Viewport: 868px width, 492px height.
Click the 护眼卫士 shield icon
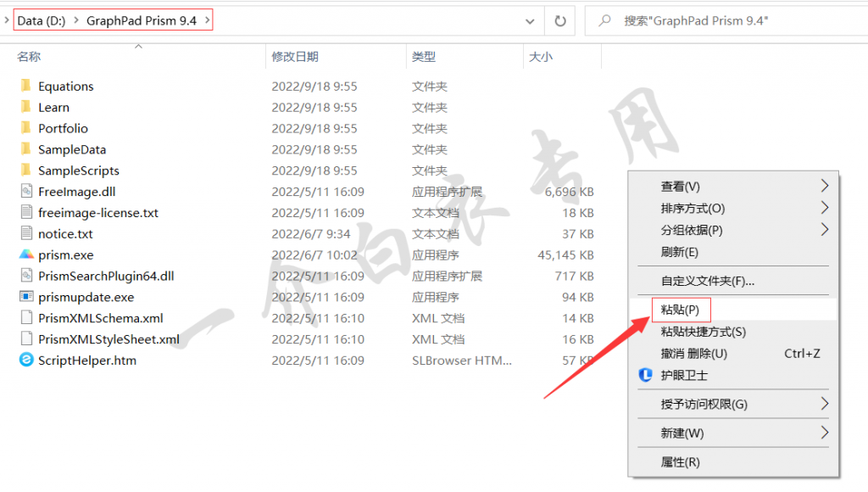click(643, 372)
